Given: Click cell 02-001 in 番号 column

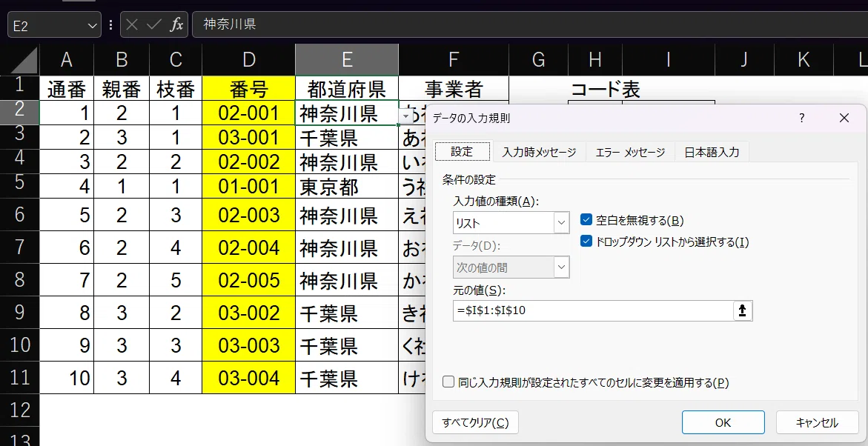Looking at the screenshot, I should coord(249,113).
